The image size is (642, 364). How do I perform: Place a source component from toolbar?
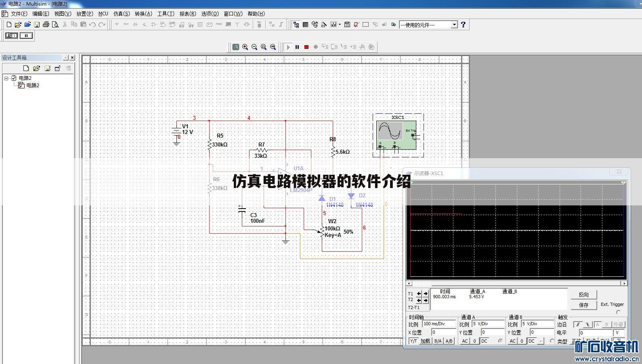[x=117, y=25]
